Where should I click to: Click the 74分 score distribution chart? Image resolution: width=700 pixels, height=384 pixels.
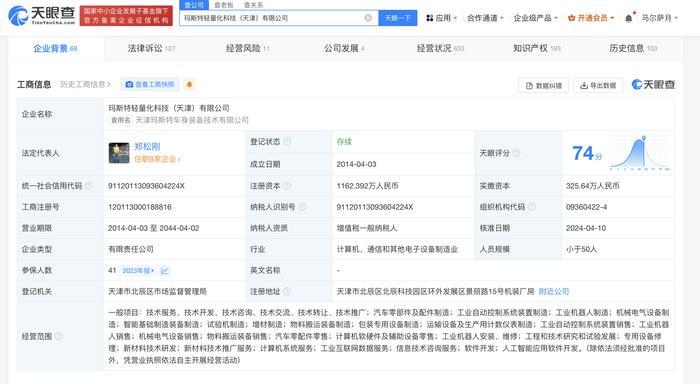tap(640, 153)
